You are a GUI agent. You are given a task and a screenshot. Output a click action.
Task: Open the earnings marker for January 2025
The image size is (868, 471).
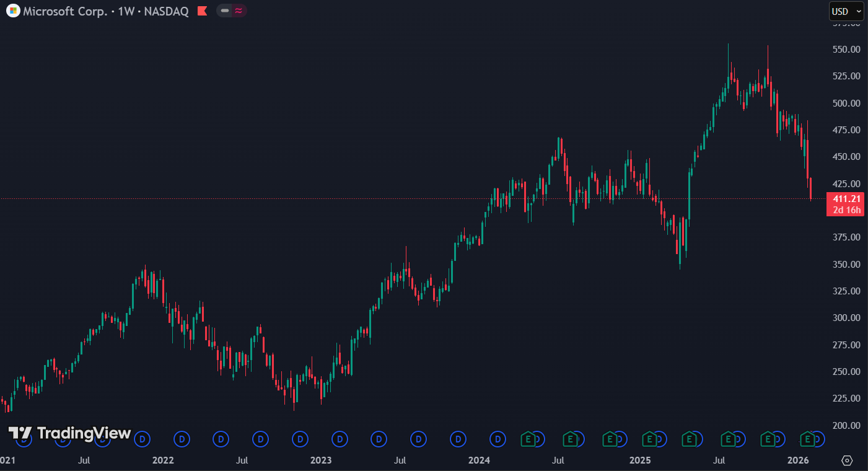[649, 439]
